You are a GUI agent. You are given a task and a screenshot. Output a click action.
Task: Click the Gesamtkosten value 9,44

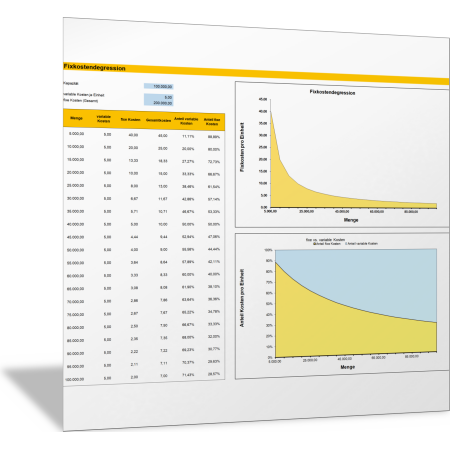164,237
